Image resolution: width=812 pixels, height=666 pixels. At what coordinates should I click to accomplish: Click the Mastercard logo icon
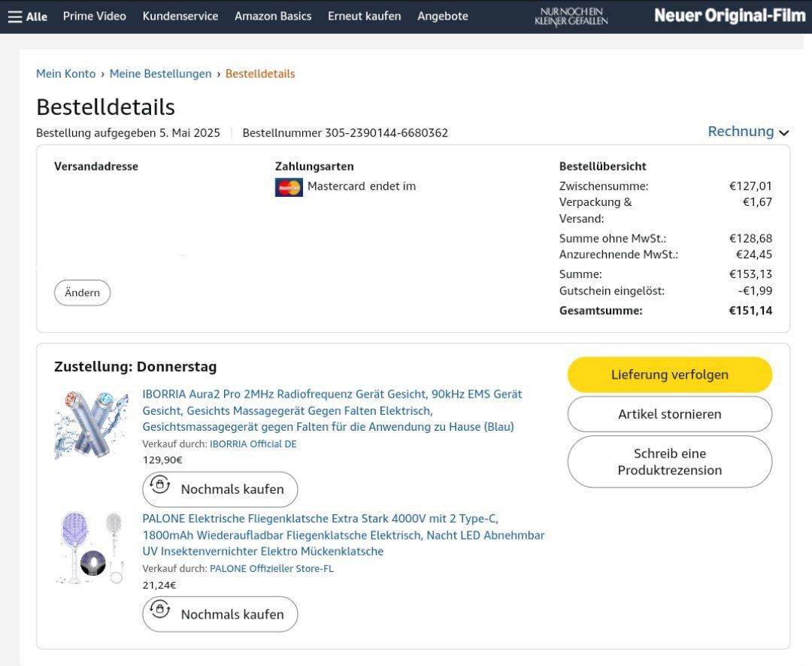pos(289,187)
